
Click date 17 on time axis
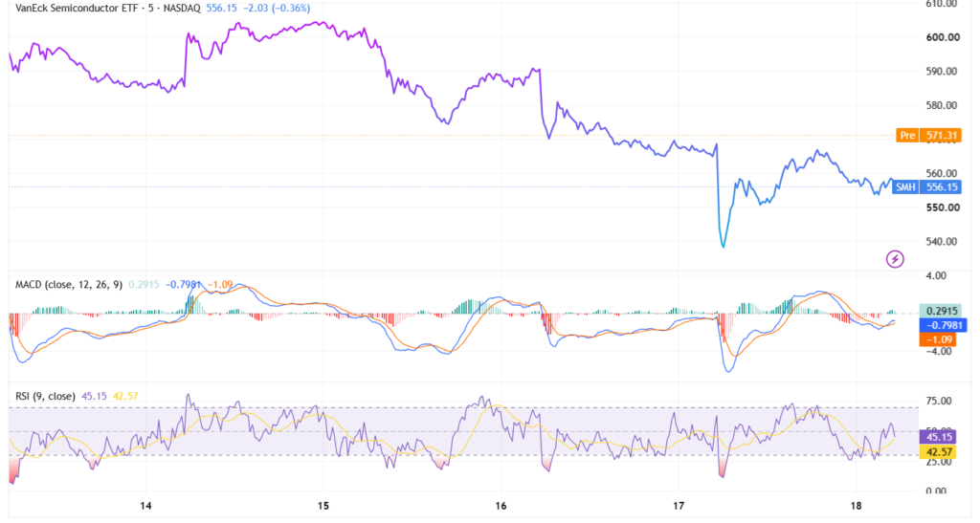pos(679,506)
